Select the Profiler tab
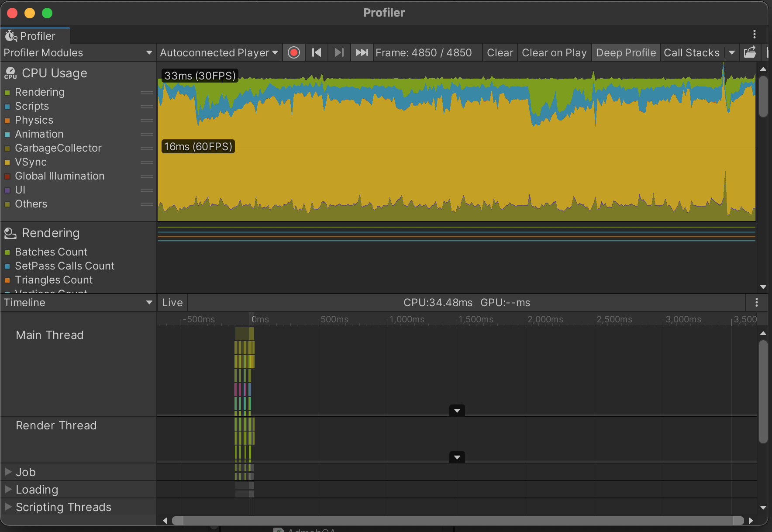 [x=35, y=36]
